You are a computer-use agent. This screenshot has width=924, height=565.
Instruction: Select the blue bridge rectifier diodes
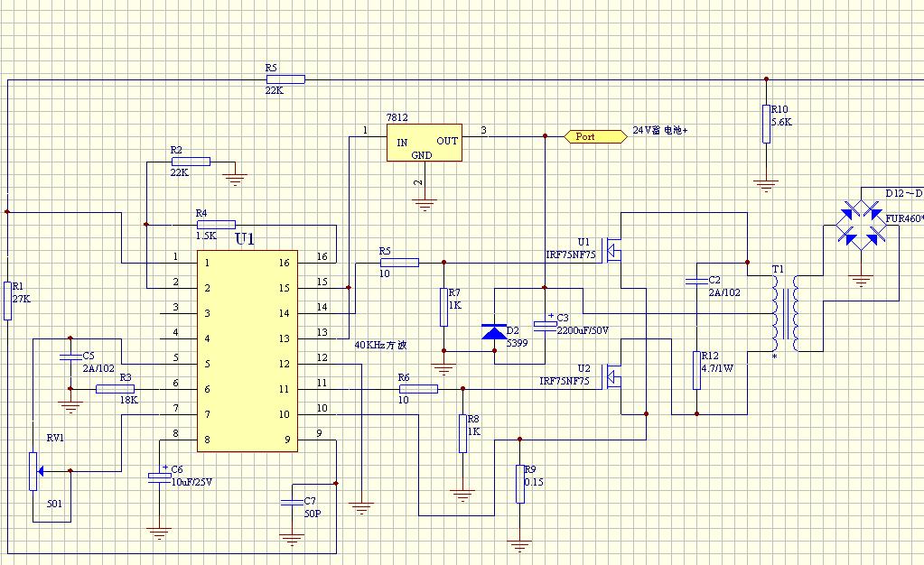click(862, 225)
